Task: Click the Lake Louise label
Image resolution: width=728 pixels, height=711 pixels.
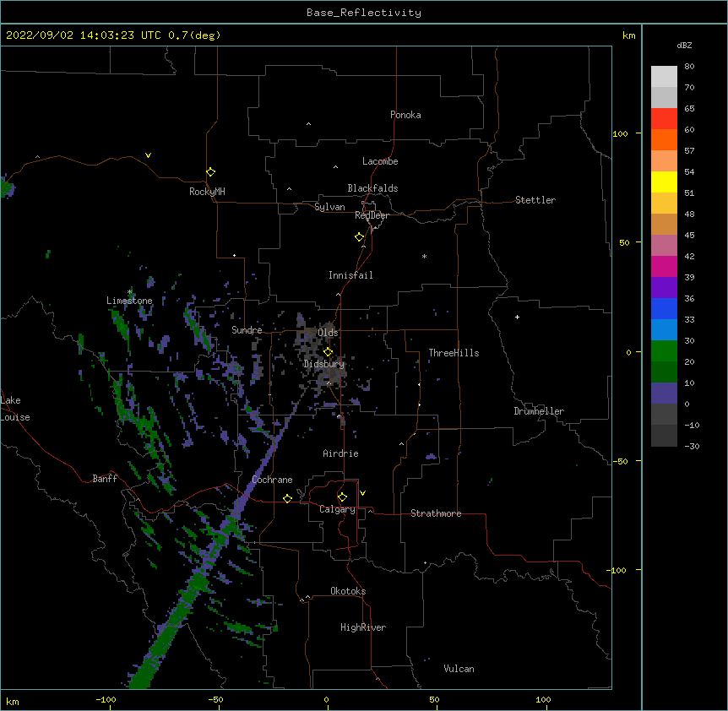Action: [x=15, y=409]
